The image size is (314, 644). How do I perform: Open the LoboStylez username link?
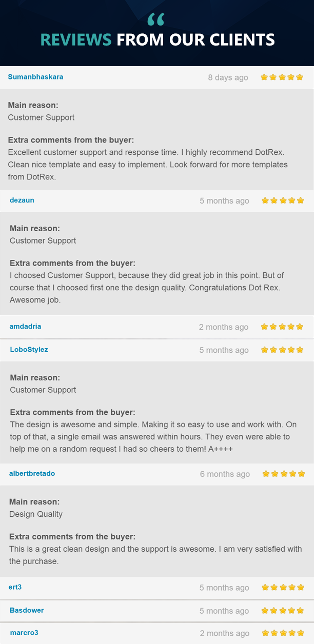29,350
